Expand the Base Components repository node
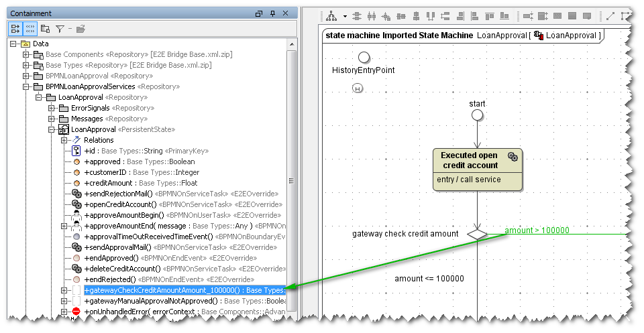This screenshot has width=644, height=333. point(26,54)
